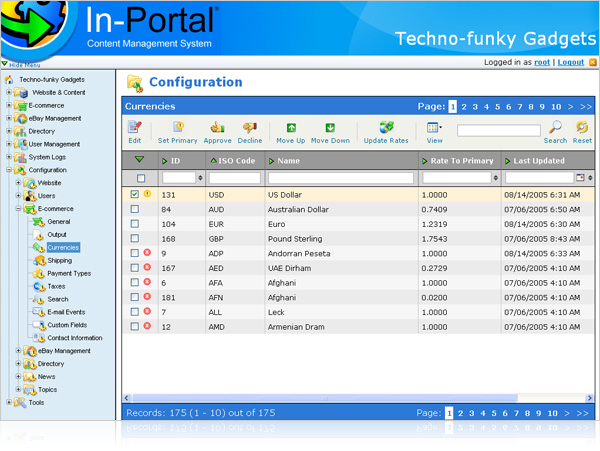This screenshot has width=600, height=451.
Task: Click the Move Up arrow icon
Action: (291, 127)
